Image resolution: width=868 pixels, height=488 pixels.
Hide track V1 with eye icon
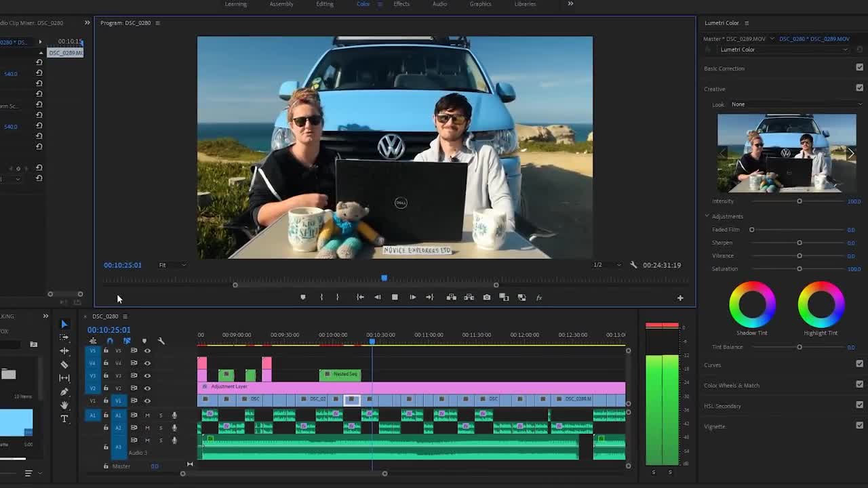point(147,401)
